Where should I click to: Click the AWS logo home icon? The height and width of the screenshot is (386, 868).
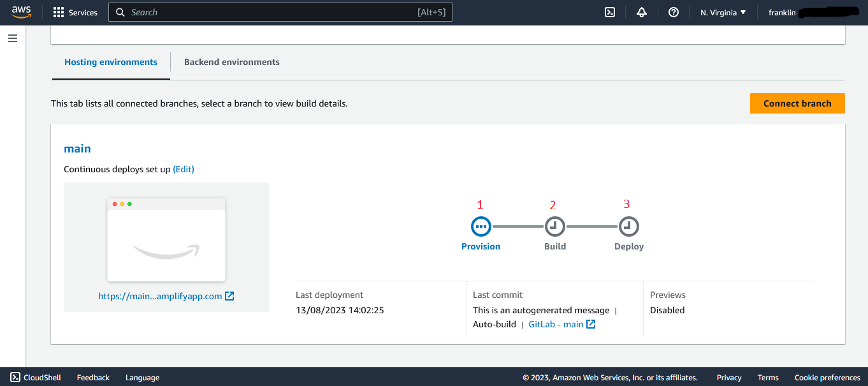21,12
